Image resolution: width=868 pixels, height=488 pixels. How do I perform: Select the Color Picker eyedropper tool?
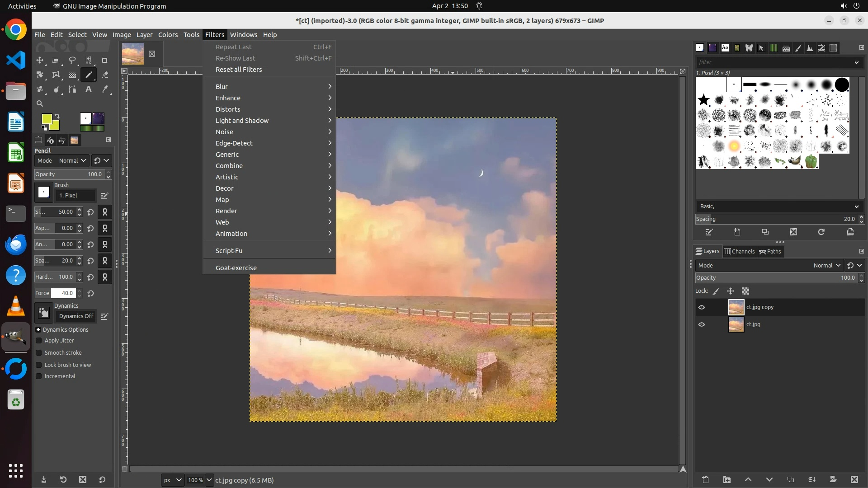105,89
